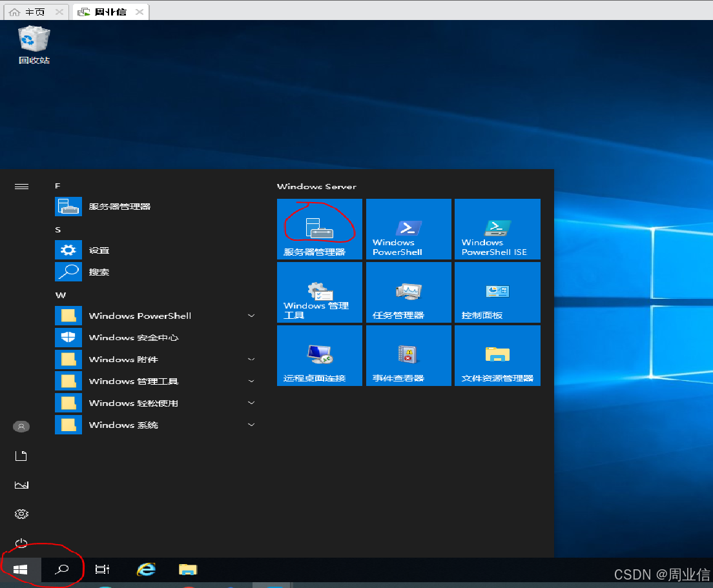Image resolution: width=713 pixels, height=588 pixels.
Task: Switch to the 主页 browser tab
Action: [x=29, y=11]
